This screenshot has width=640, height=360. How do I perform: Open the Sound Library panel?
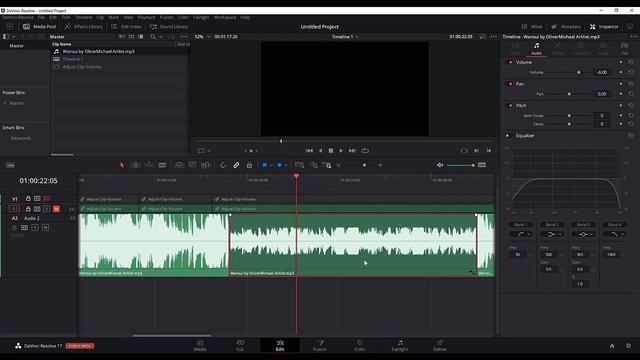(169, 27)
